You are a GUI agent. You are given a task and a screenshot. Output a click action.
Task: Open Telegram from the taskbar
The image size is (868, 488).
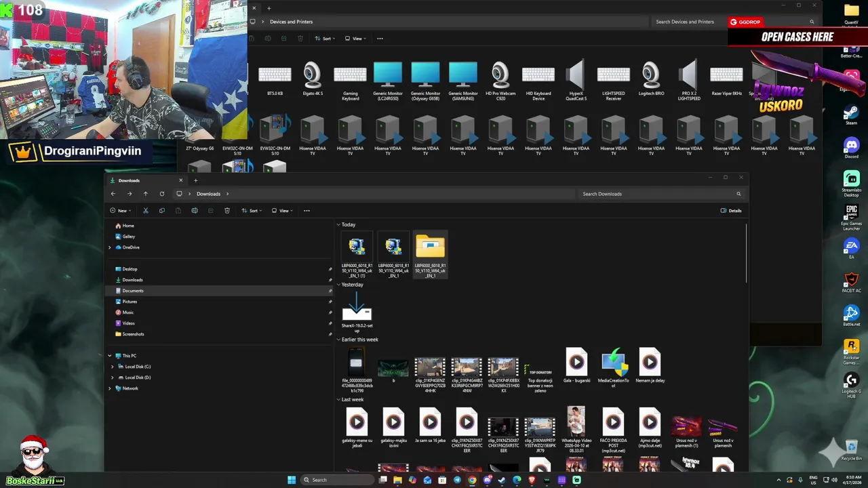pyautogui.click(x=457, y=480)
